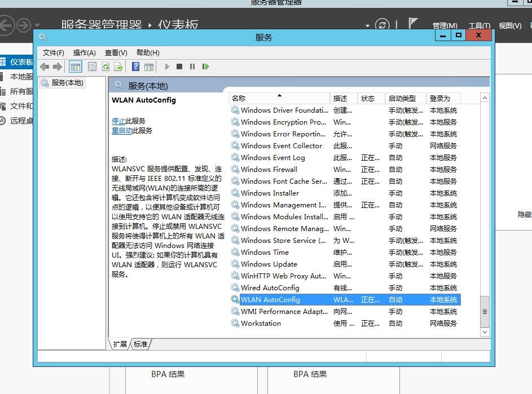Click the back navigation arrow
Image resolution: width=532 pixels, height=394 pixels.
(45, 67)
